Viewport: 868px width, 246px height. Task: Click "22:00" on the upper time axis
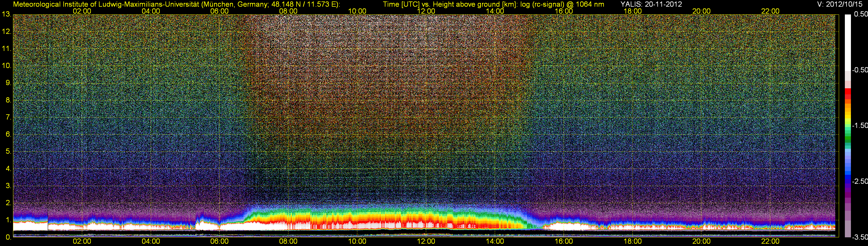tap(770, 11)
